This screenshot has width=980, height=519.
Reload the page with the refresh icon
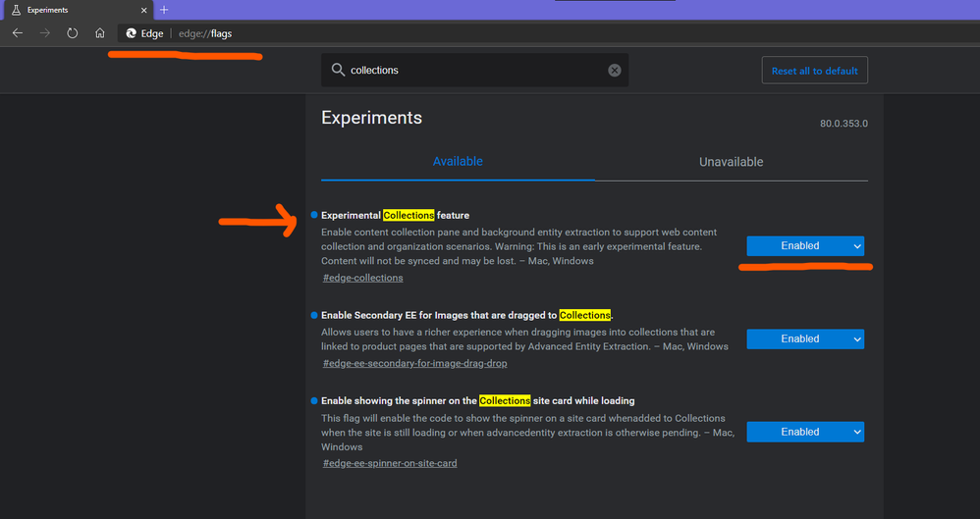pos(73,33)
